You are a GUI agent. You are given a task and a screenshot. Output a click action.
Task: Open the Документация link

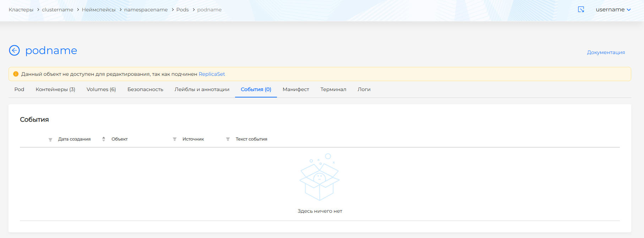coord(606,52)
